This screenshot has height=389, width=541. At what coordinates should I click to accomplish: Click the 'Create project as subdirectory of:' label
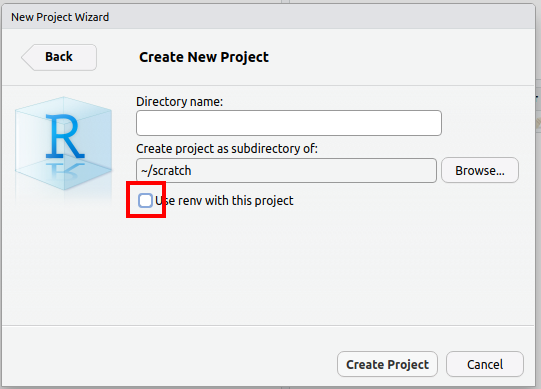click(x=227, y=148)
